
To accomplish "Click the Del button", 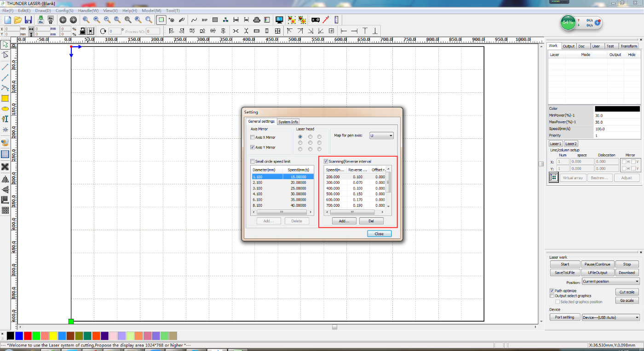I will click(x=371, y=221).
